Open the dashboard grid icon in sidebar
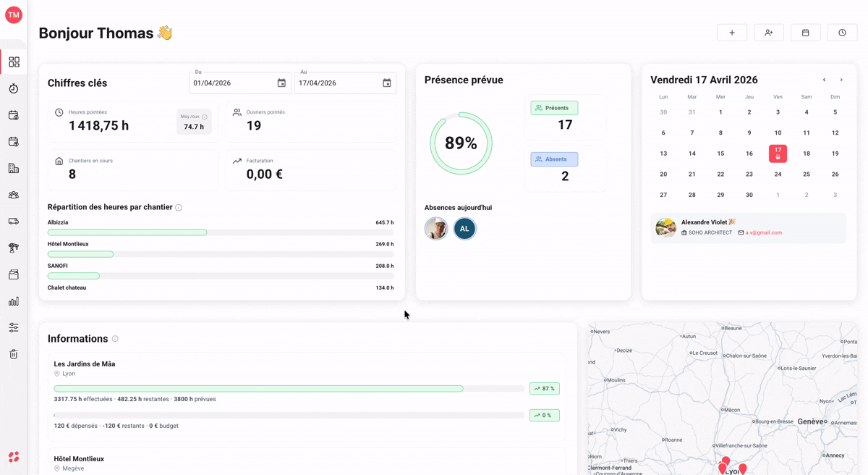 point(14,62)
